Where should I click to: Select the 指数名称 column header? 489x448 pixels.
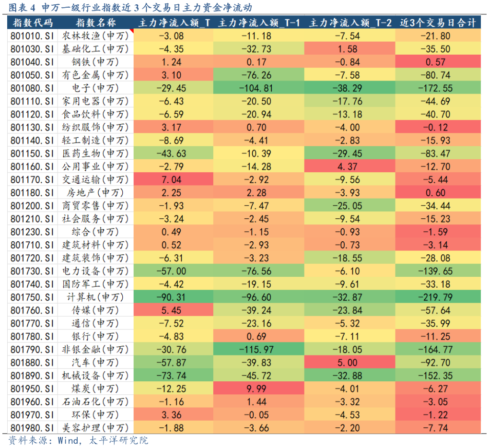pos(95,23)
